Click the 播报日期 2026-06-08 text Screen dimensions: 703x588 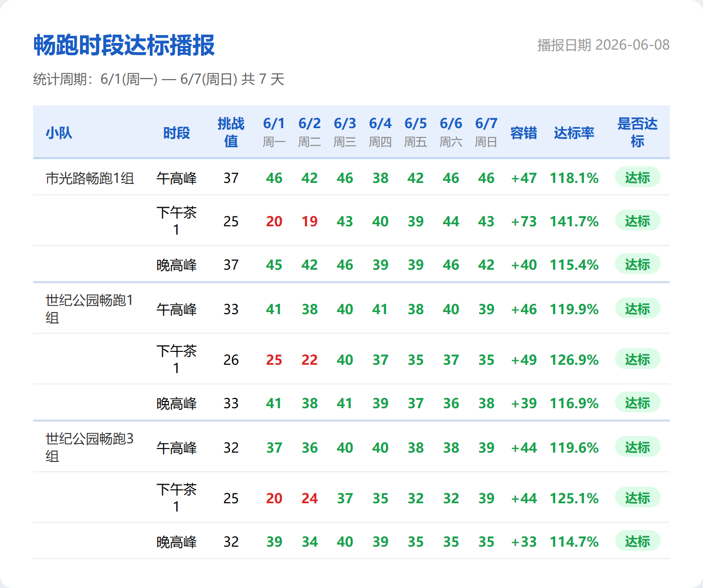(603, 45)
